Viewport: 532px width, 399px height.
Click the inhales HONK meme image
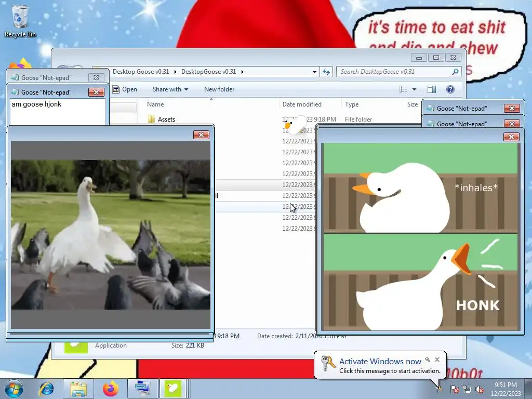point(421,237)
